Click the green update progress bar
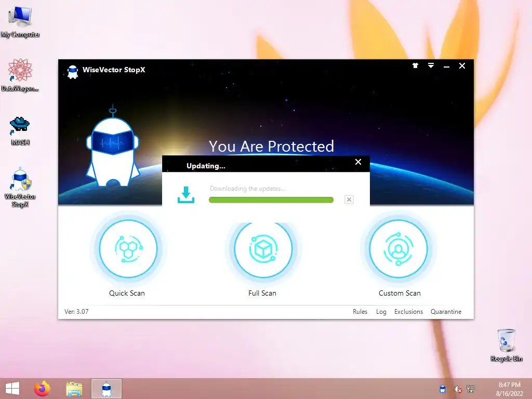532x399 pixels. tap(271, 200)
